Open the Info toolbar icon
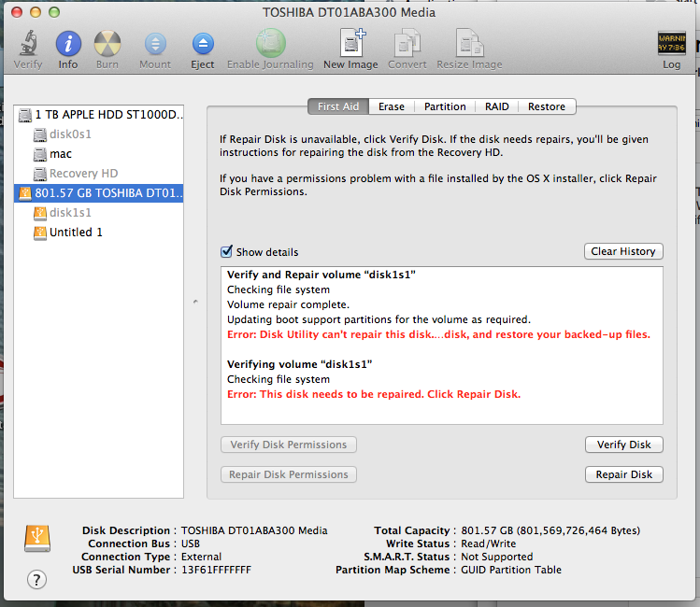Viewport: 700px width, 607px height. coord(68,44)
